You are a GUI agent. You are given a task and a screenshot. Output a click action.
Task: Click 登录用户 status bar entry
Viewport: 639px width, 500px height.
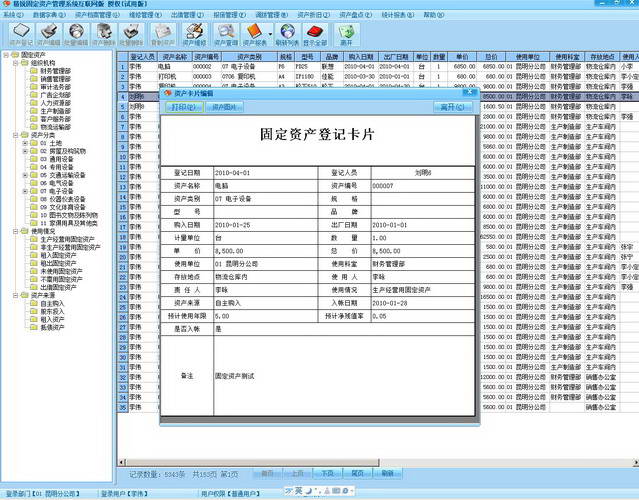124,494
